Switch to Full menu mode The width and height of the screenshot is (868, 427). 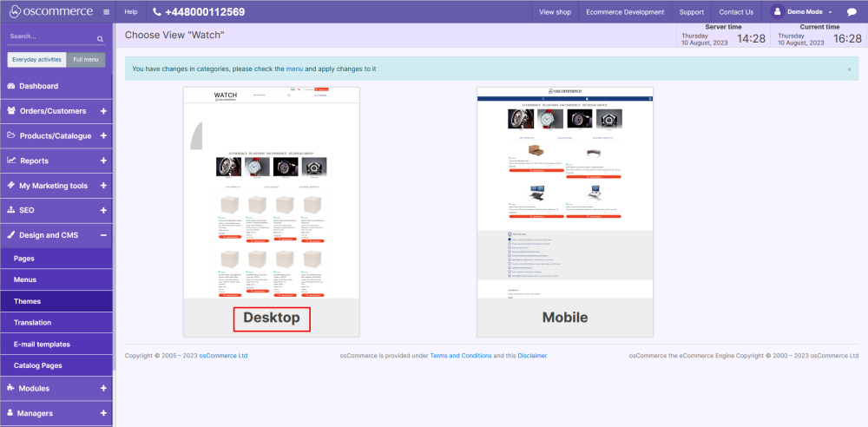point(86,59)
